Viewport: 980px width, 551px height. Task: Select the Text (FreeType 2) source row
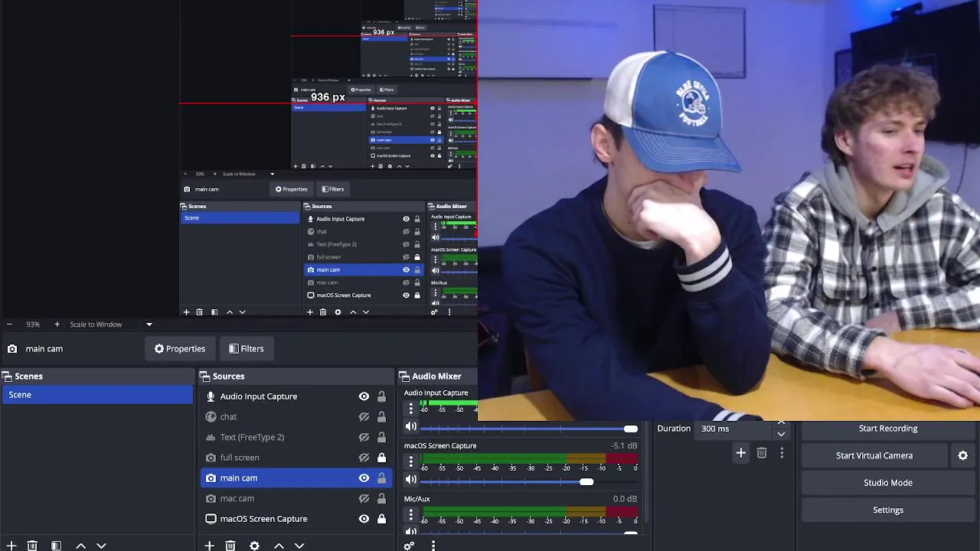296,437
